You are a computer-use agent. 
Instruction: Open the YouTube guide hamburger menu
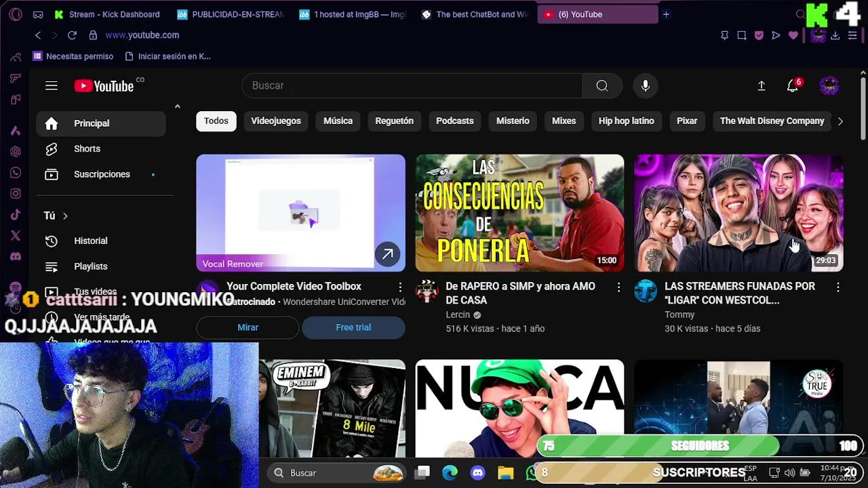click(52, 85)
